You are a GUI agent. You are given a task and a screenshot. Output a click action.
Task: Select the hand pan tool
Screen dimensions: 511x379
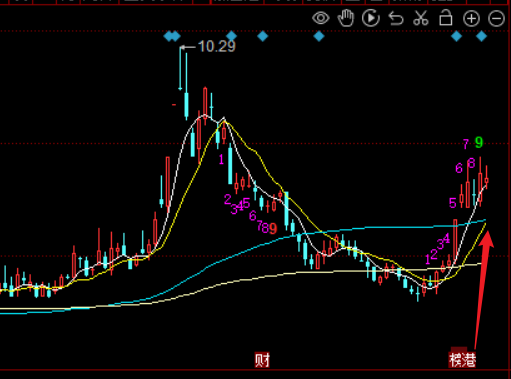coord(346,18)
